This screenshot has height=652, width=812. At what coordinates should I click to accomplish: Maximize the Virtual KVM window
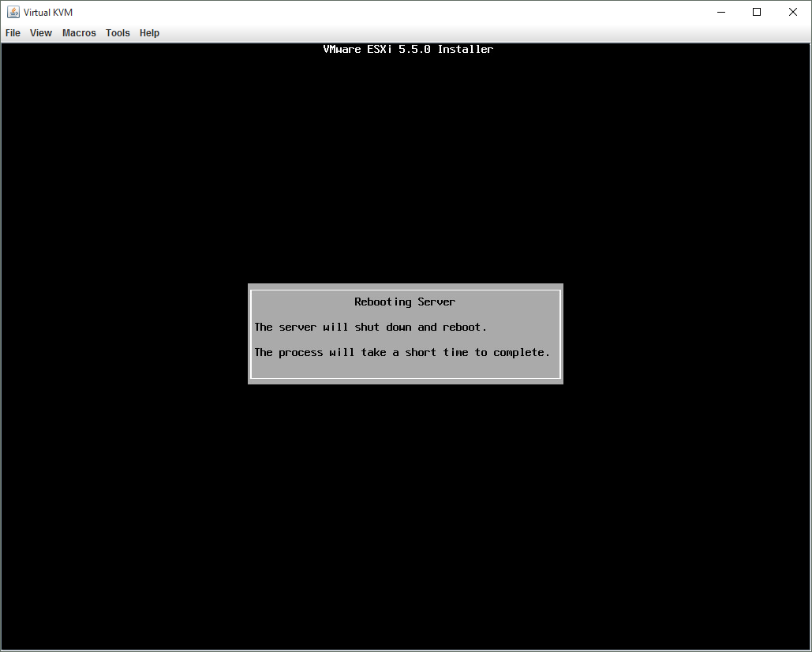[757, 12]
